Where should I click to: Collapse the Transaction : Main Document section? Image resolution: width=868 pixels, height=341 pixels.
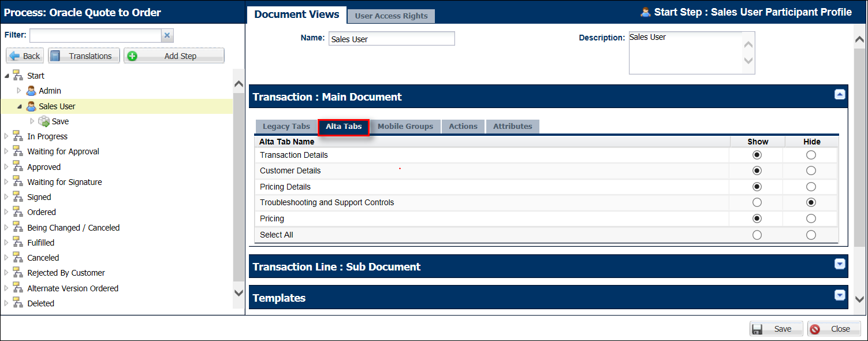(840, 94)
